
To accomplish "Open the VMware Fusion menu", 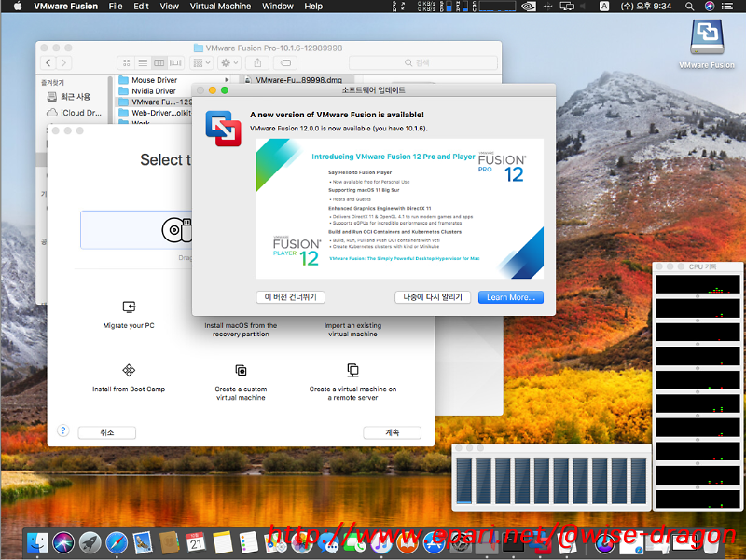I will [65, 7].
